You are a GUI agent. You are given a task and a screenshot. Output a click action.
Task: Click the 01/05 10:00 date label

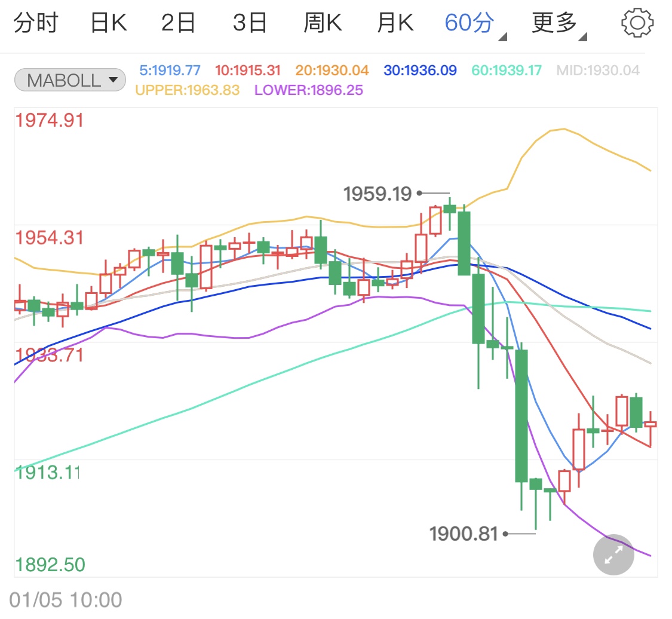click(66, 600)
